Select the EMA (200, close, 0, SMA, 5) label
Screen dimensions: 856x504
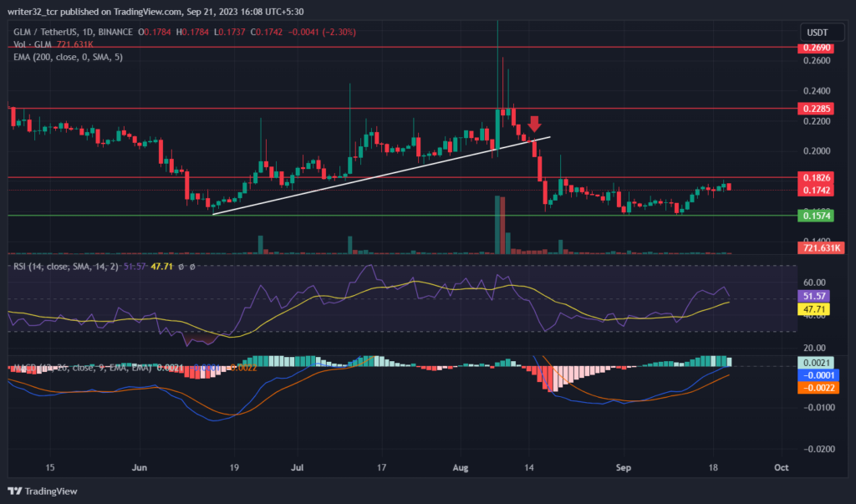click(x=69, y=57)
